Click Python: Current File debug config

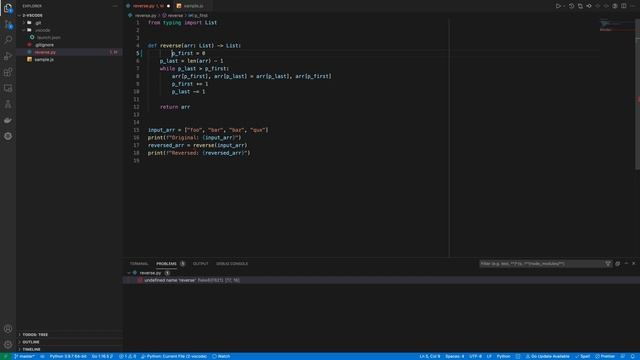click(174, 356)
